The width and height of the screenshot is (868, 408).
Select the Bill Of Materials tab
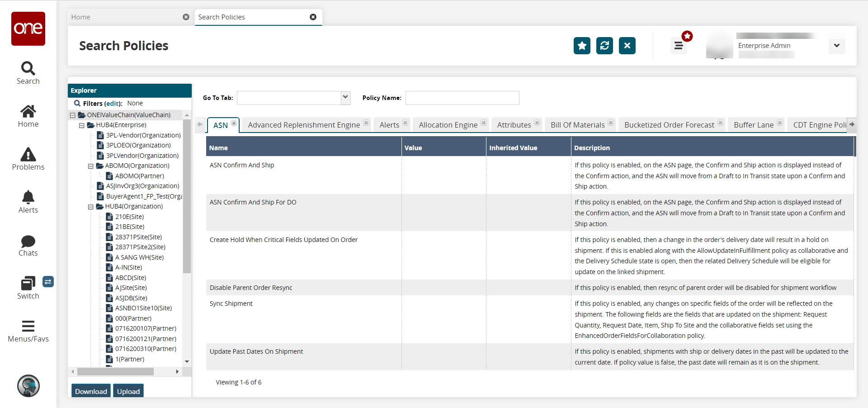click(x=577, y=125)
